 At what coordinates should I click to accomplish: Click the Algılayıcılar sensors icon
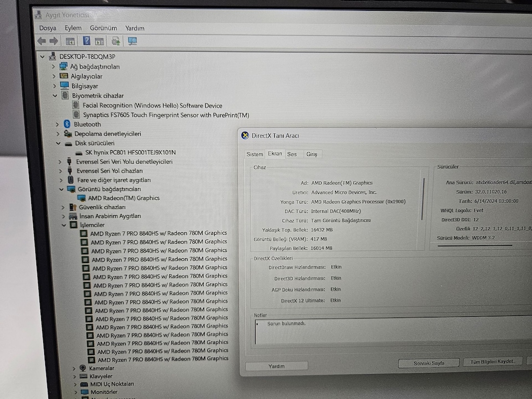64,76
